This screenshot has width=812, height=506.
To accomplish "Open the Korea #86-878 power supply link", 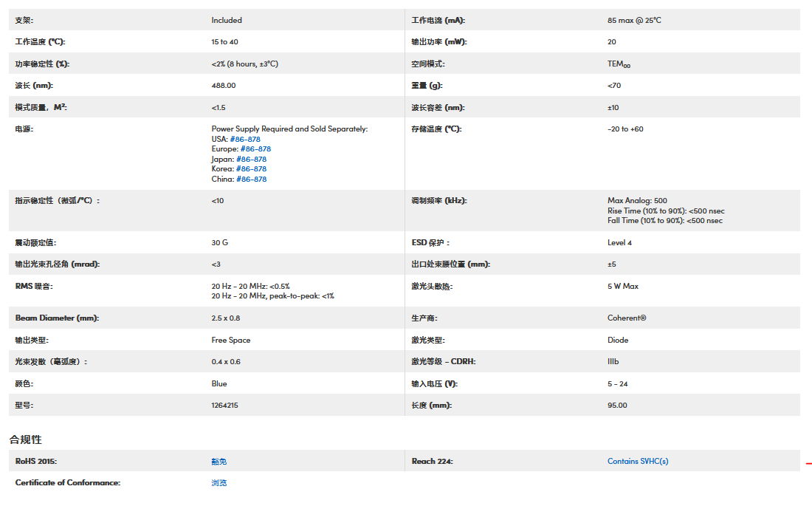I will coord(251,169).
